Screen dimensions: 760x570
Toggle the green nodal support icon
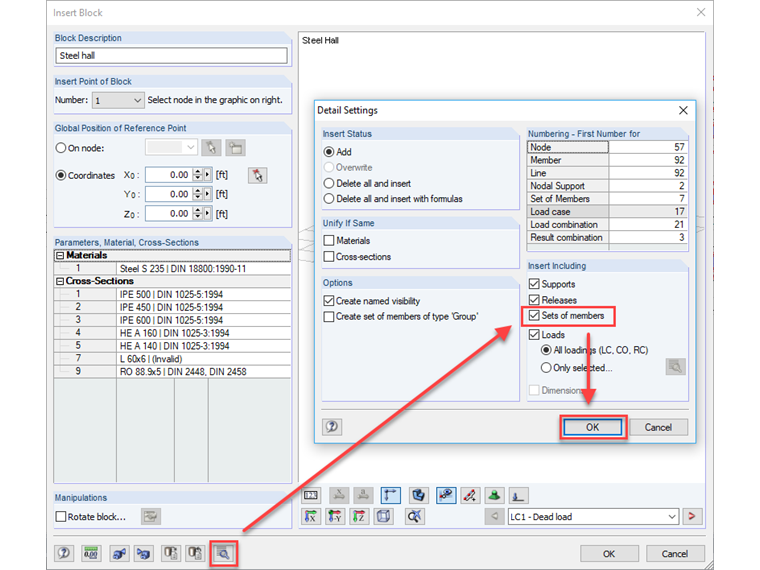[x=494, y=495]
